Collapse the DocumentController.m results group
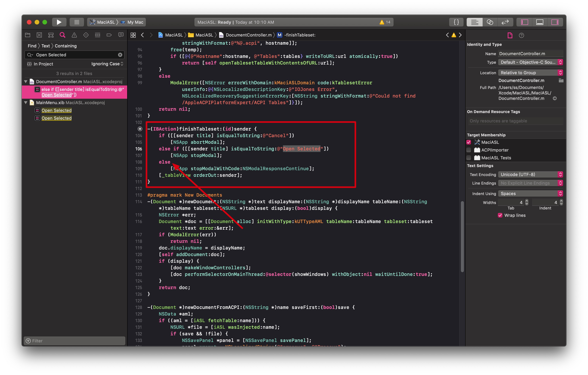Viewport: 588px width, 375px height. click(26, 81)
